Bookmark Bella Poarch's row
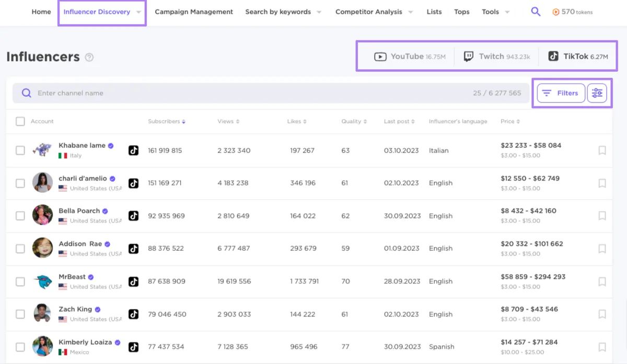Image resolution: width=627 pixels, height=364 pixels. click(602, 216)
